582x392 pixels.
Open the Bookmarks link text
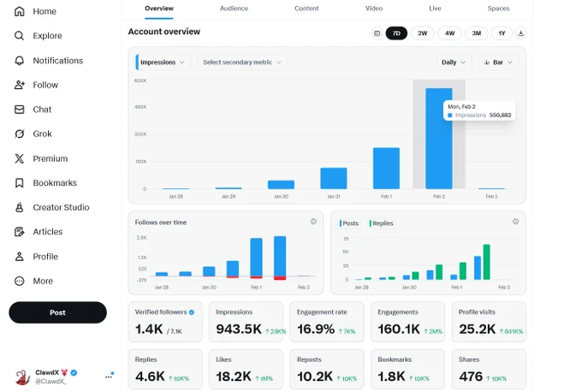pyautogui.click(x=55, y=183)
